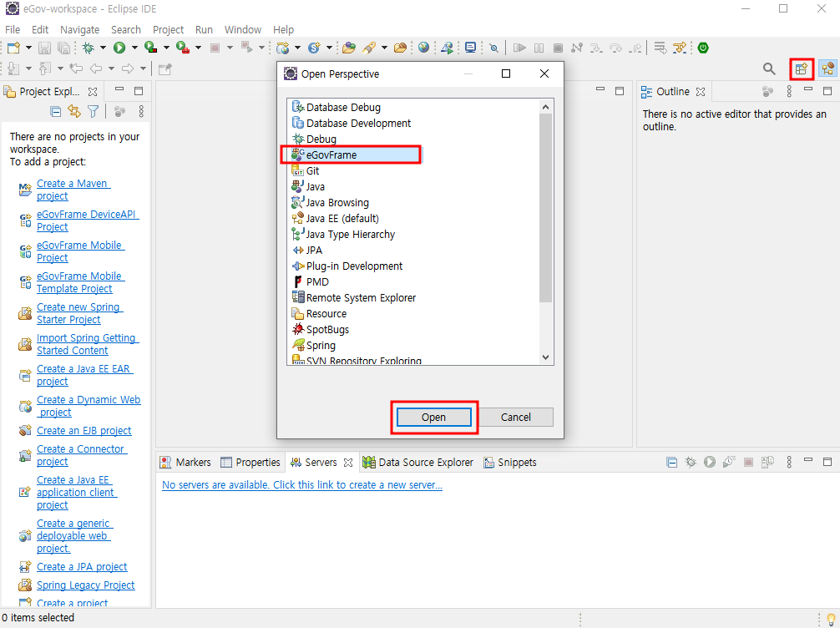
Task: Click the Run External Tools icon
Action: click(x=183, y=48)
